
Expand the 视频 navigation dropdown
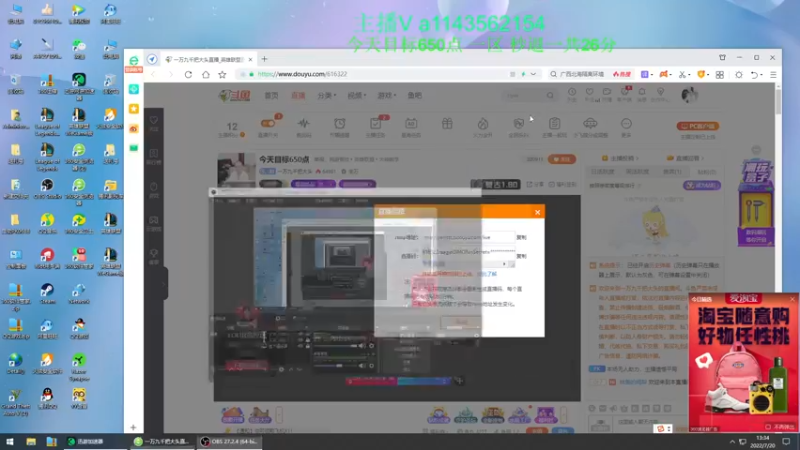coord(357,95)
